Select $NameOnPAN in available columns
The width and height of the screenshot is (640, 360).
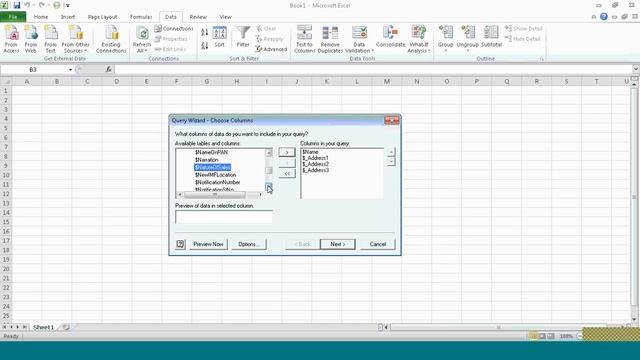coord(211,152)
